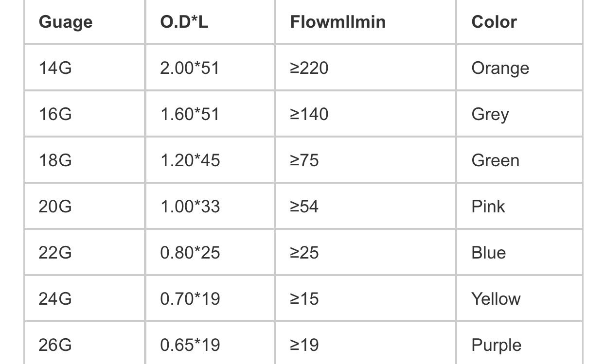Select the Yellow color cell

pos(496,298)
